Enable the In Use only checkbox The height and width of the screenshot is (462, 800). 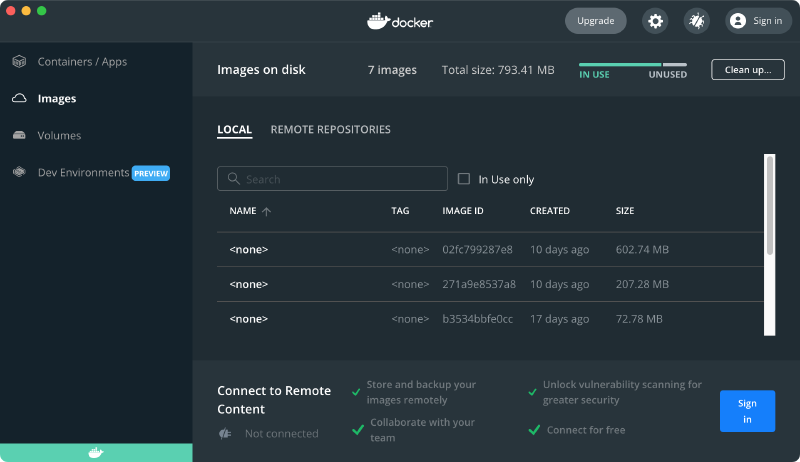coord(463,179)
